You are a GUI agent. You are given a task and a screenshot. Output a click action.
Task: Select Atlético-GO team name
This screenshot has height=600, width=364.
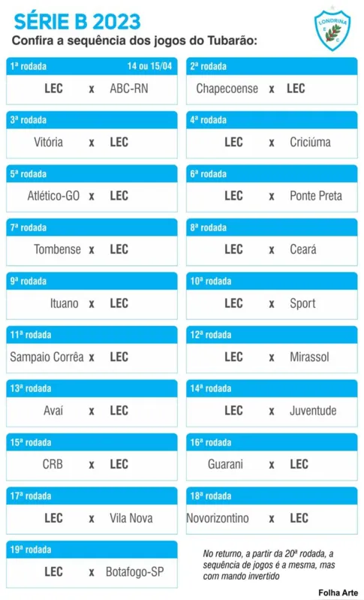pyautogui.click(x=53, y=196)
